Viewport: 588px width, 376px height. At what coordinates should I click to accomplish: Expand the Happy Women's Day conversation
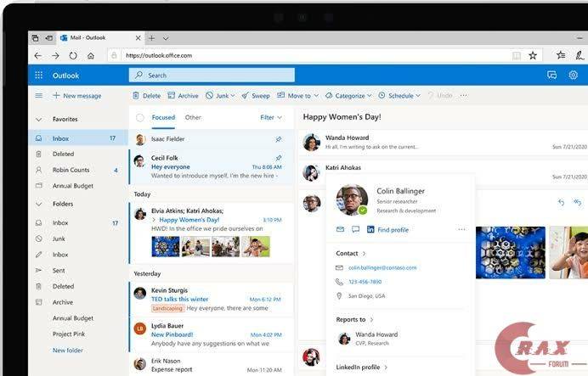point(154,220)
